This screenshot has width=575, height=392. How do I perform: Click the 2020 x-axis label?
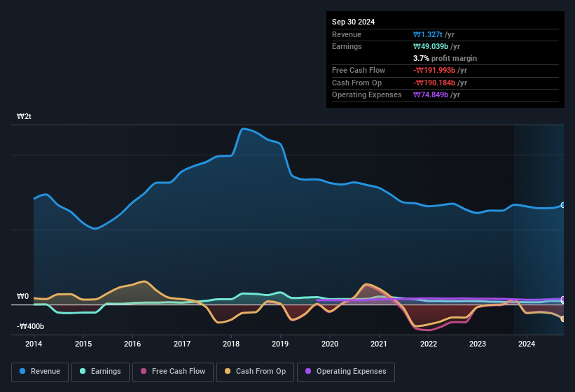[330, 344]
